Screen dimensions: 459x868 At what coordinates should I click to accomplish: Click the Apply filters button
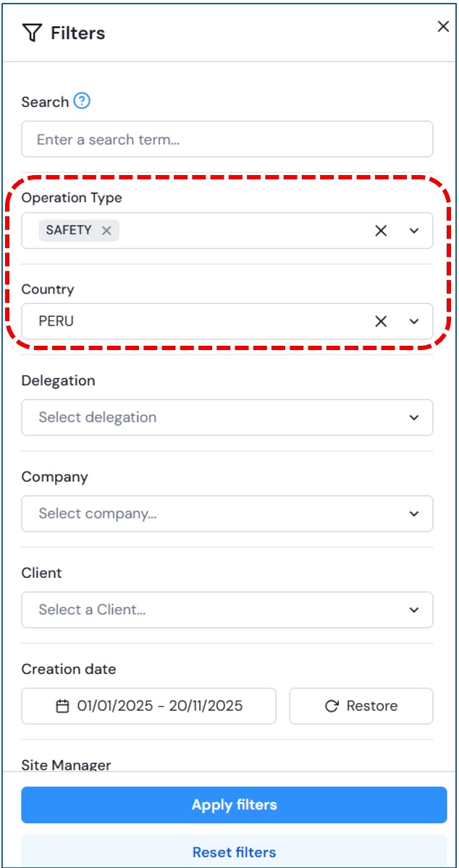pos(234,805)
